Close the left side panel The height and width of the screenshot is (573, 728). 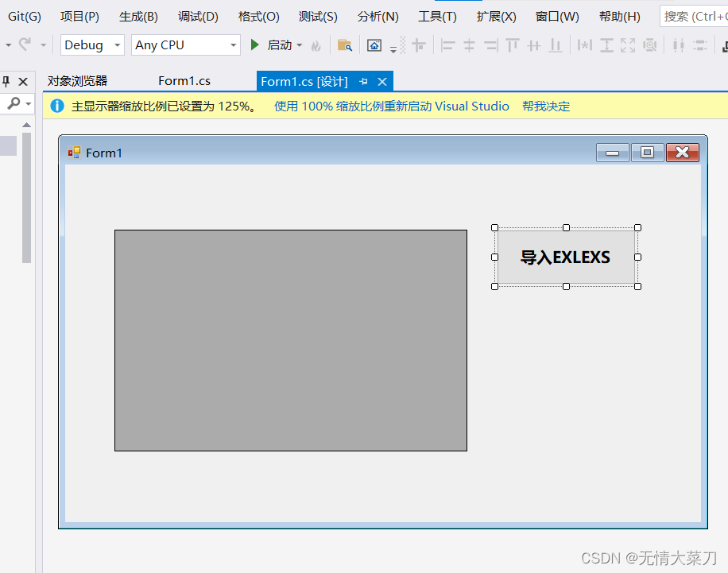click(x=23, y=82)
